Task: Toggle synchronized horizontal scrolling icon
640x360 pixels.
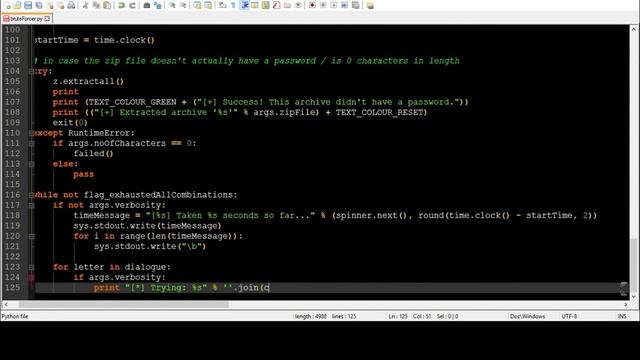Action: pyautogui.click(x=208, y=5)
